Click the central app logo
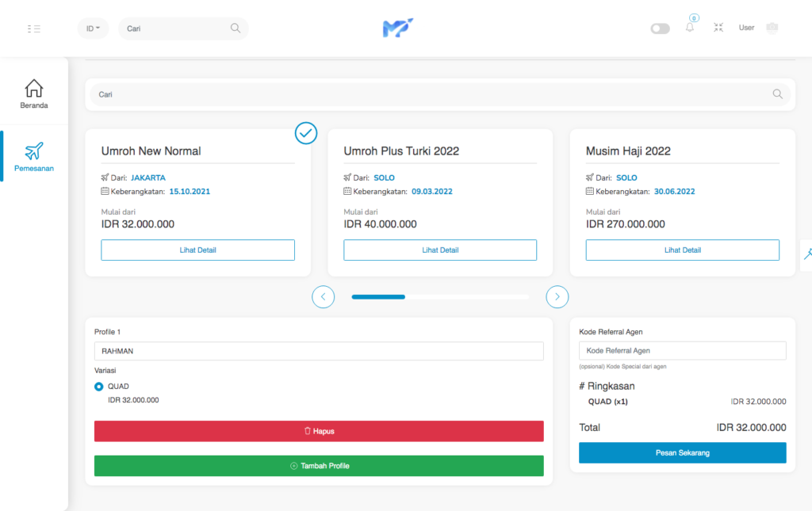 pos(397,28)
